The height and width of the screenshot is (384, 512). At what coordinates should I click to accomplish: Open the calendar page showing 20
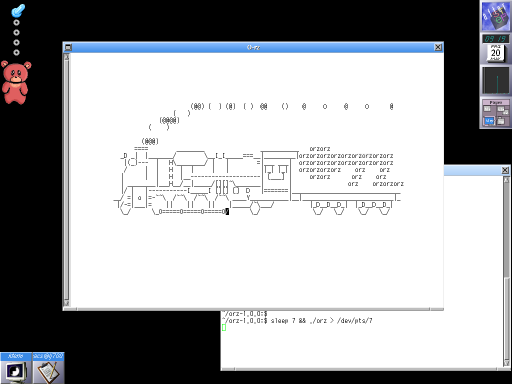(496, 53)
